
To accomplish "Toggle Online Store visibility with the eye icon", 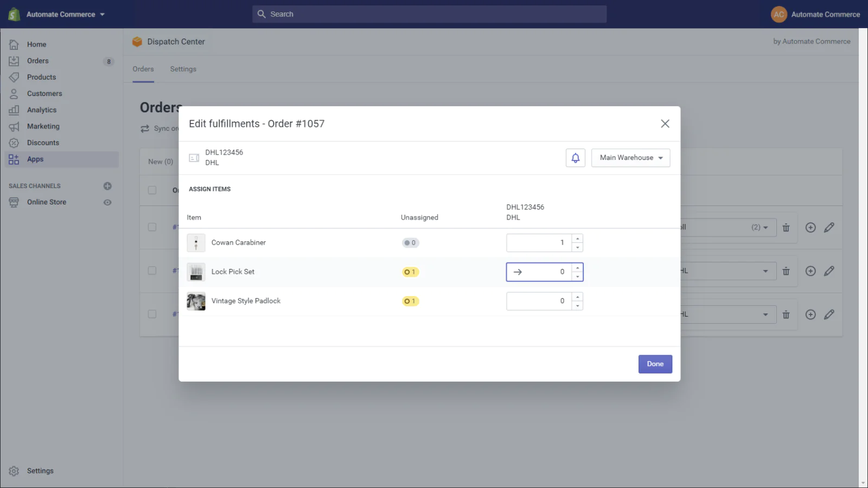I will [x=107, y=202].
